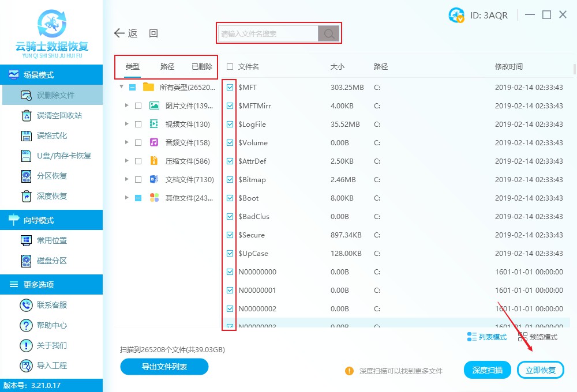Screen dimensions: 577x392
Task: Open 磁盘分区 in wizard mode
Action: pos(25,261)
